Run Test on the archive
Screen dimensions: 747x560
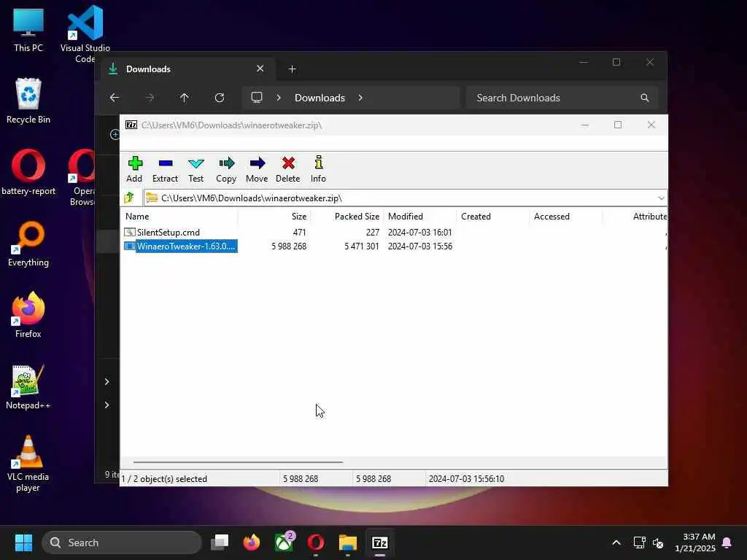(196, 169)
